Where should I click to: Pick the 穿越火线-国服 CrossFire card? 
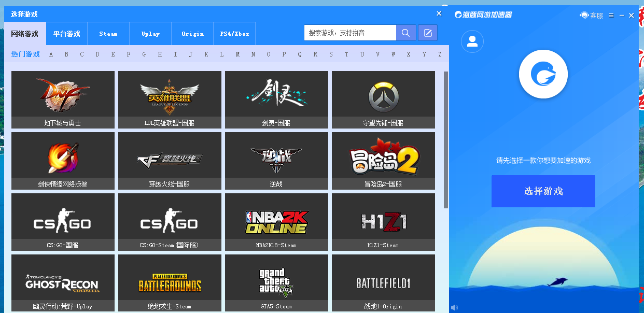170,161
